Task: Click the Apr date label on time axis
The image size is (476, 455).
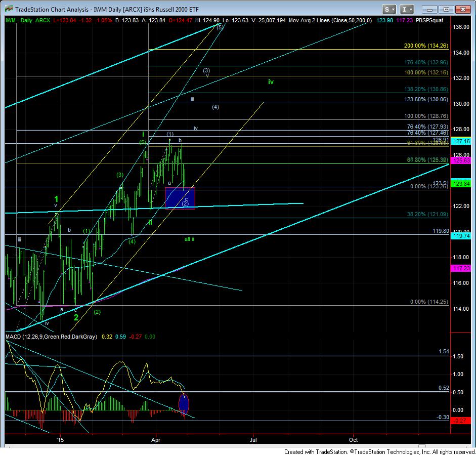Action: [x=156, y=440]
